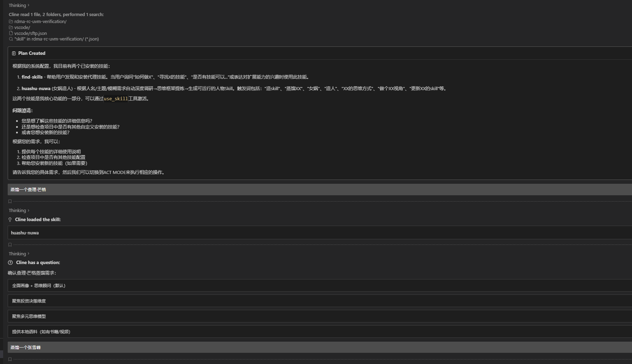This screenshot has width=632, height=364.
Task: Click the 根据我的系统配置 intro sentence
Action: (x=61, y=66)
